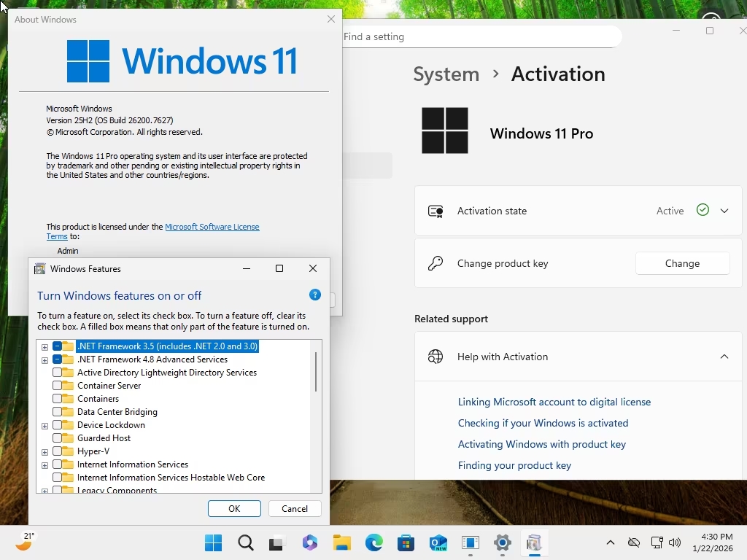Navigate to System in the breadcrumb
The height and width of the screenshot is (560, 747).
click(x=446, y=74)
